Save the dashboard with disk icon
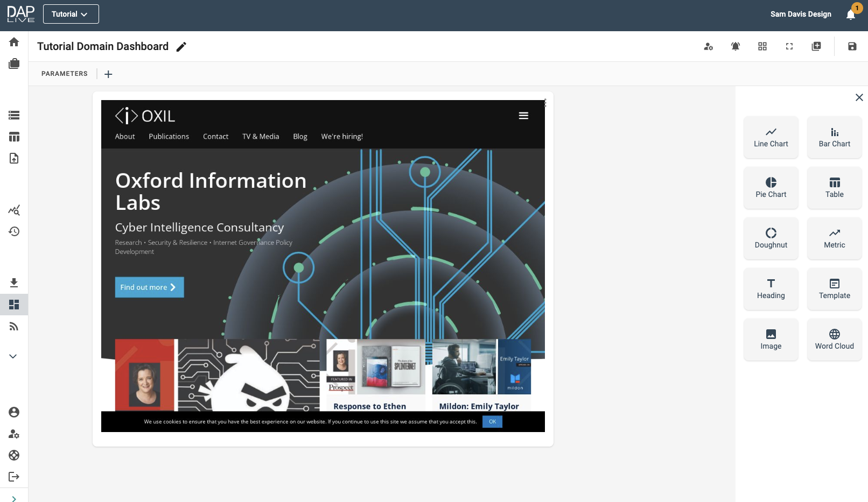868x502 pixels. (852, 46)
